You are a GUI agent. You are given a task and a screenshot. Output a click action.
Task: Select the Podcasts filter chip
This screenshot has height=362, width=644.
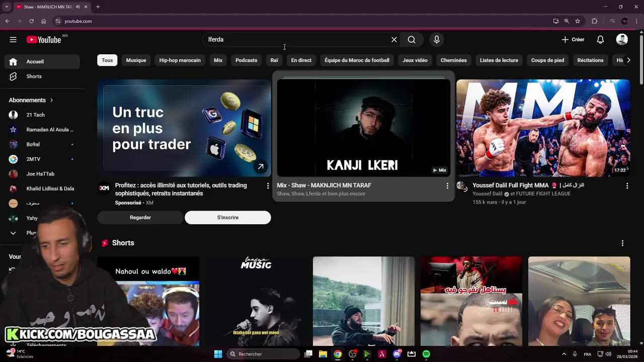(x=246, y=60)
